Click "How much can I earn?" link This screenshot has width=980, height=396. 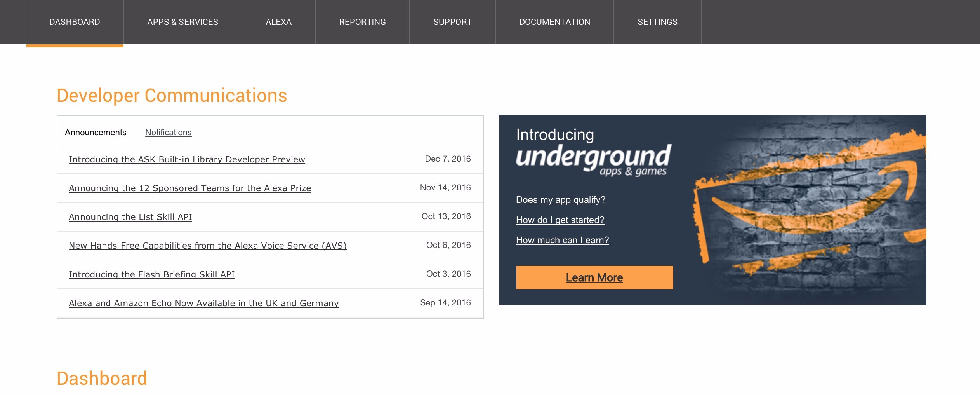pos(562,240)
